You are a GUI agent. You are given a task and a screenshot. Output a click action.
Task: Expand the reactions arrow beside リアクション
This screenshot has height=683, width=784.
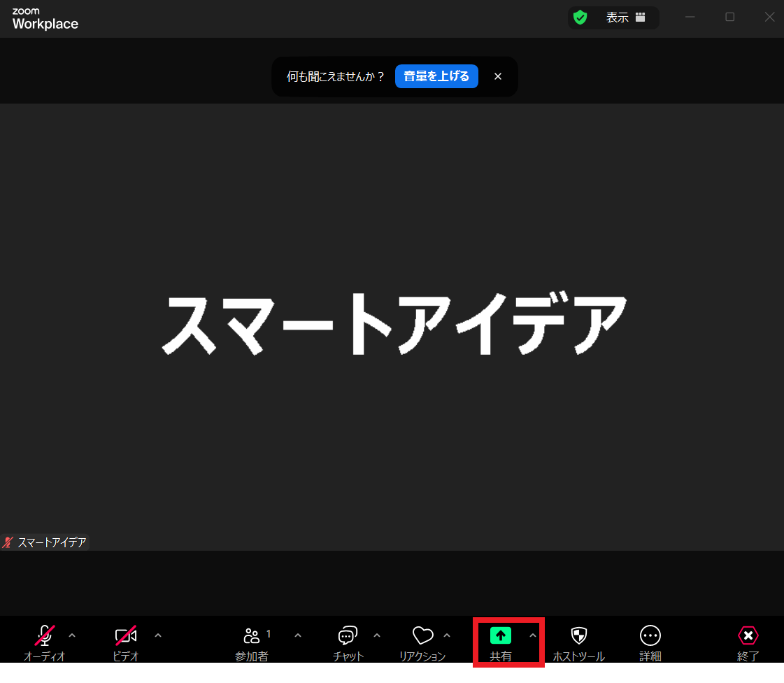coord(448,635)
